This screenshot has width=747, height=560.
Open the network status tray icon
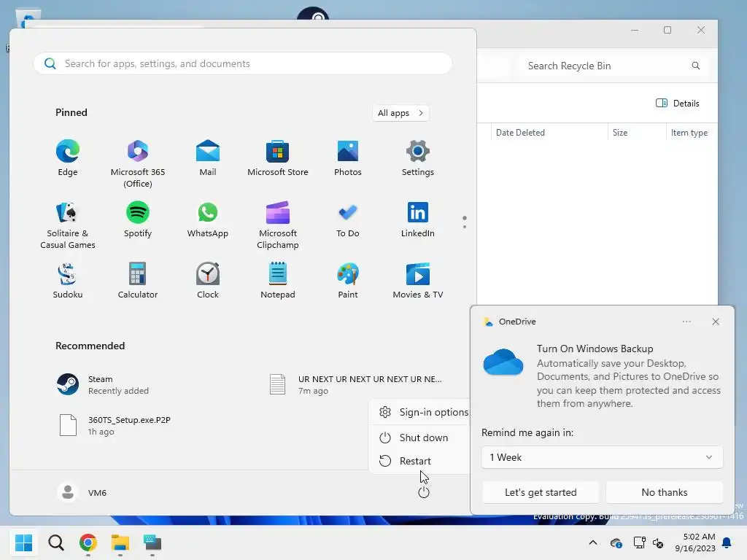click(639, 542)
